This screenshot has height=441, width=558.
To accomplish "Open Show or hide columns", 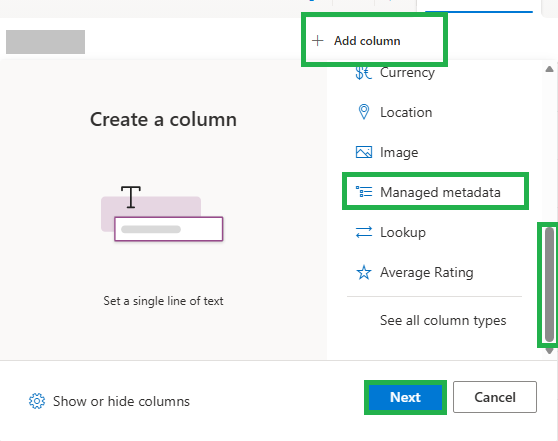I will [109, 401].
